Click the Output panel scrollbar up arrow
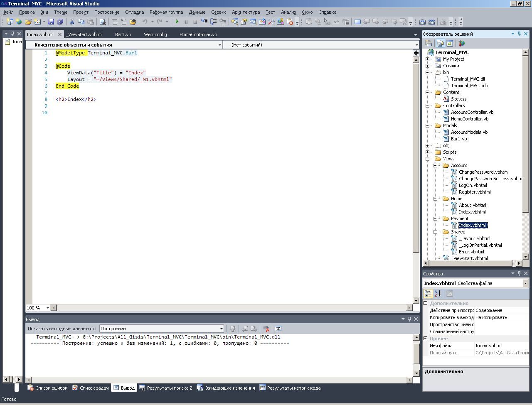 click(416, 338)
